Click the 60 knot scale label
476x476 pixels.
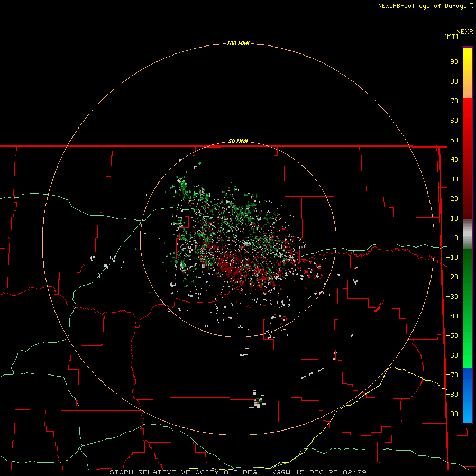click(454, 121)
